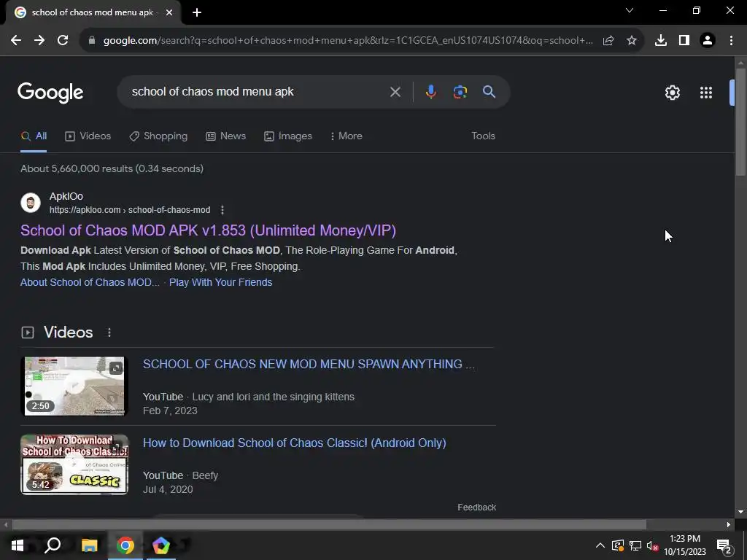Open Videos section options menu

[109, 332]
